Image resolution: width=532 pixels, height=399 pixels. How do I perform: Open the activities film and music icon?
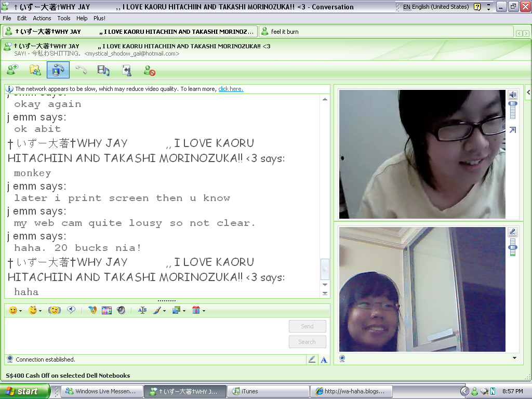point(103,70)
